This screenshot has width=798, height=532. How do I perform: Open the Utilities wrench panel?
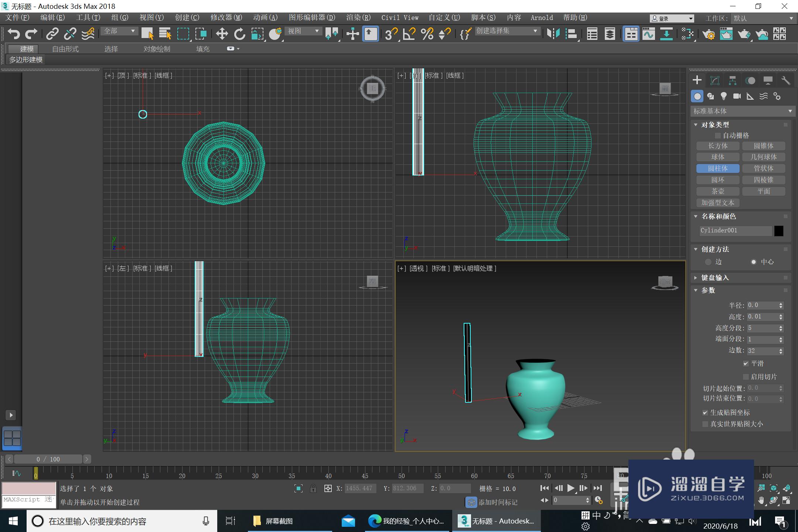pos(785,81)
